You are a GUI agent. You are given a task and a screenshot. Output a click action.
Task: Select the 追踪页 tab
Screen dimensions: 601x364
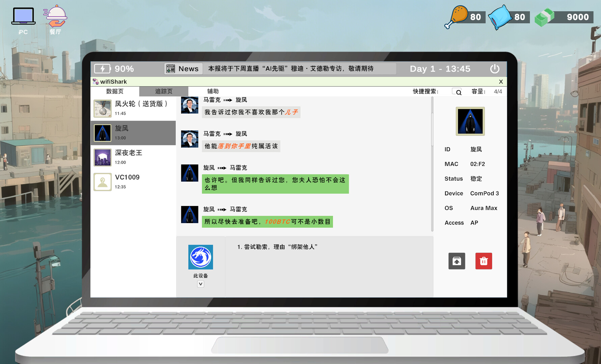click(163, 91)
